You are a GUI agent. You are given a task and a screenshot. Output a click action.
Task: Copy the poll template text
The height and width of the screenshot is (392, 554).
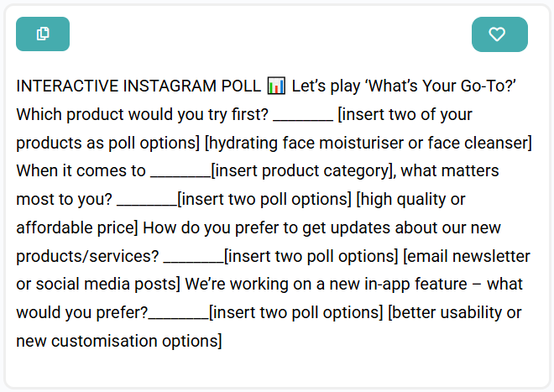[x=43, y=34]
